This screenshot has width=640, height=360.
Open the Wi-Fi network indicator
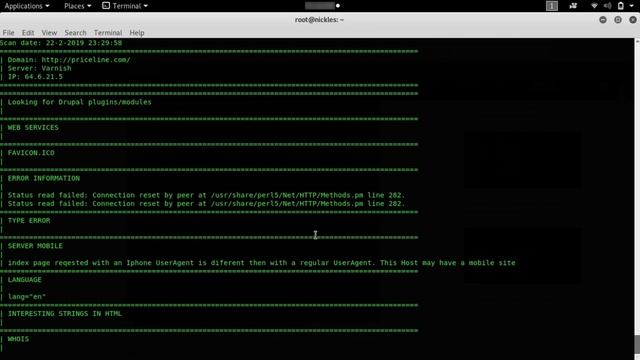(594, 6)
